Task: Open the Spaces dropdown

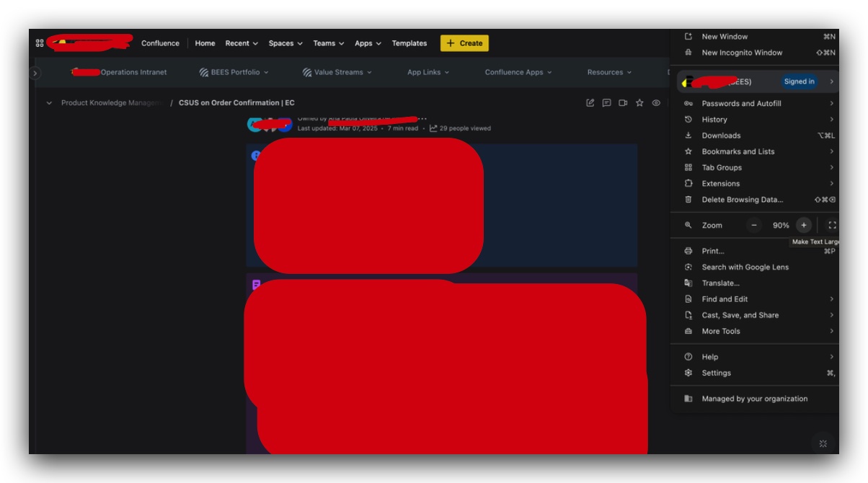Action: click(x=285, y=43)
